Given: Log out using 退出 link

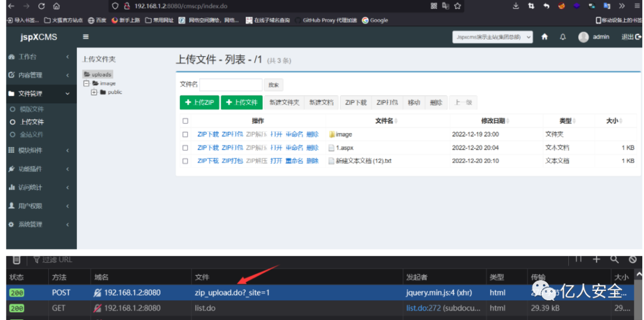Looking at the screenshot, I should tap(631, 37).
